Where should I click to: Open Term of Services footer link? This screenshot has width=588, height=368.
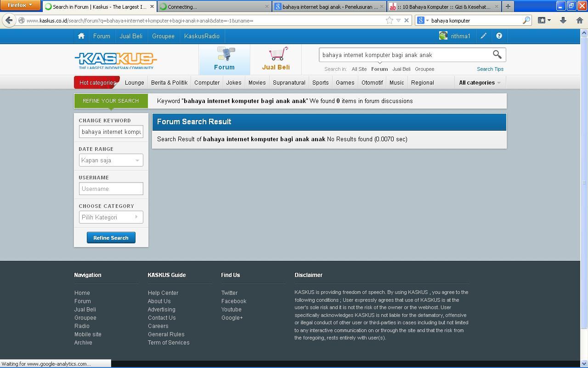pos(169,343)
